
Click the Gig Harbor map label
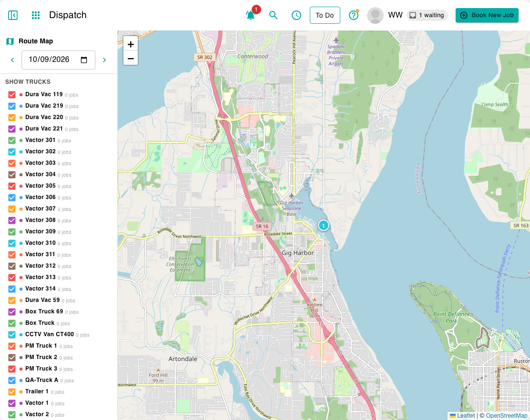(x=298, y=253)
